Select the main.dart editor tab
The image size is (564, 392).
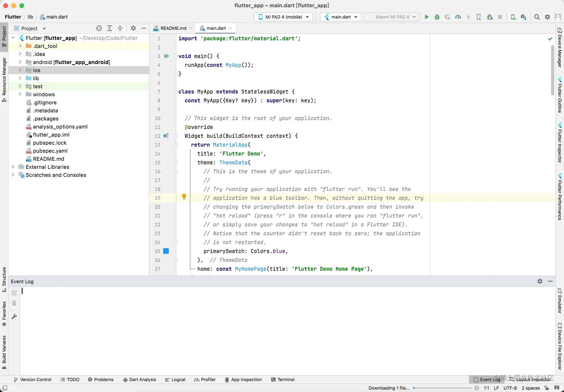(216, 28)
